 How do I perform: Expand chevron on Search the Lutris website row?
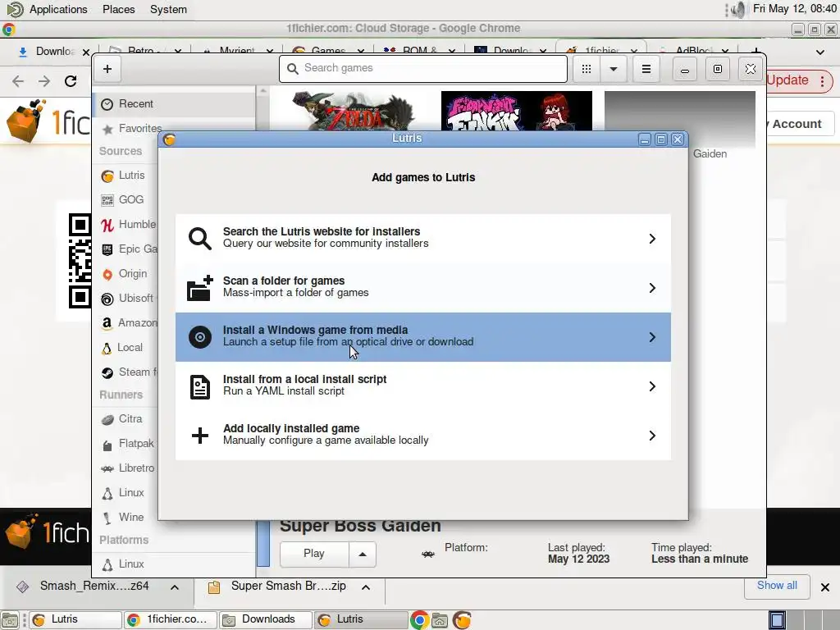(652, 239)
